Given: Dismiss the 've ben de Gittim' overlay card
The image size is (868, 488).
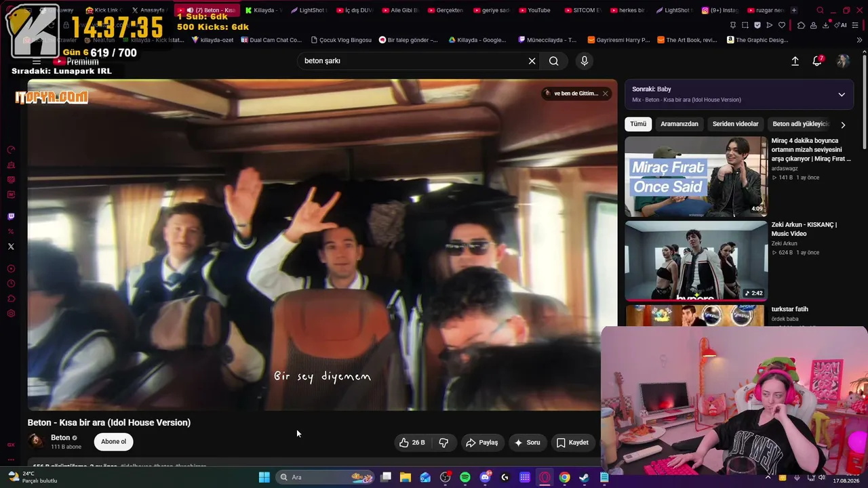Looking at the screenshot, I should point(605,94).
